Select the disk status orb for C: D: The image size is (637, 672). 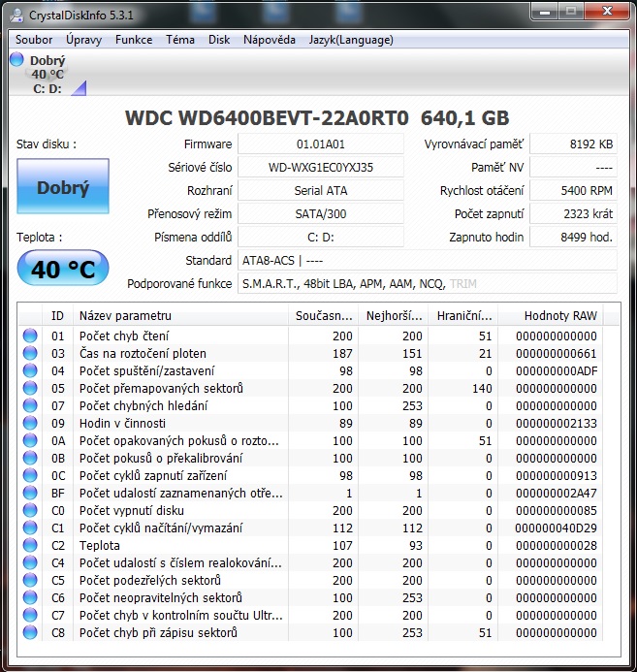16,59
